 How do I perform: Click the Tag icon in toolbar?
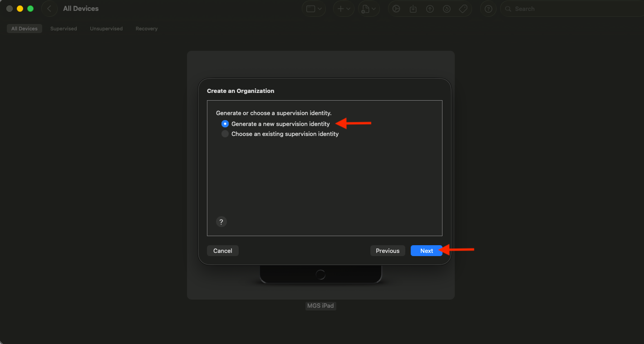click(x=463, y=9)
